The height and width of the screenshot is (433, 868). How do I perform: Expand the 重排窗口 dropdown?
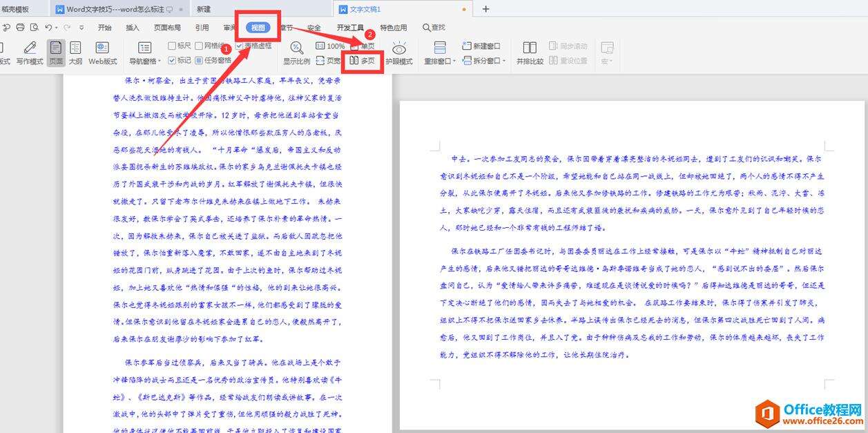(453, 61)
